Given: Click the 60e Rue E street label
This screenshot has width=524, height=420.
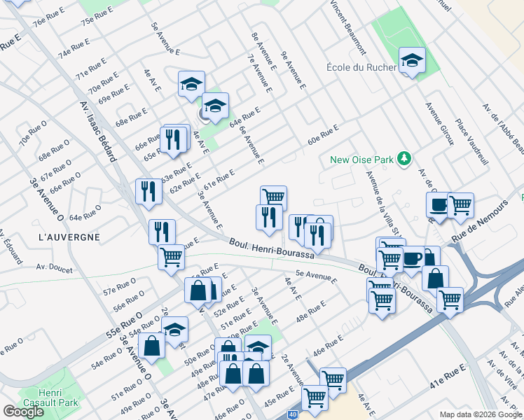Looking at the screenshot, I should [323, 134].
